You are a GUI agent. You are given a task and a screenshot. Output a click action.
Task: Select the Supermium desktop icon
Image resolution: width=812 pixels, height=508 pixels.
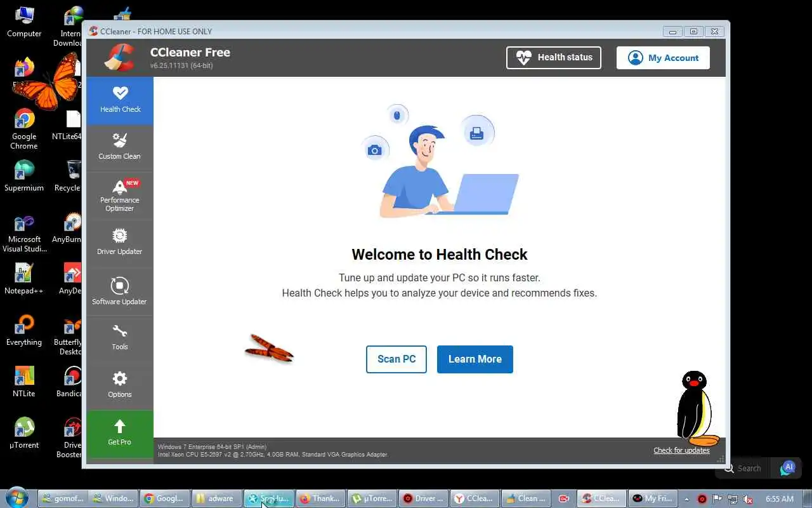point(24,176)
